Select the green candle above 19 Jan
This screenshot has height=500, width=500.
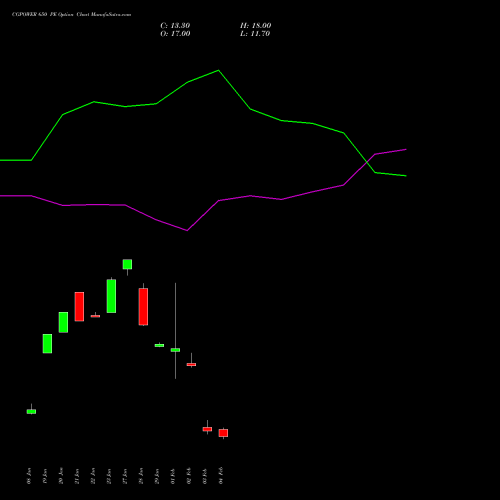click(x=47, y=344)
